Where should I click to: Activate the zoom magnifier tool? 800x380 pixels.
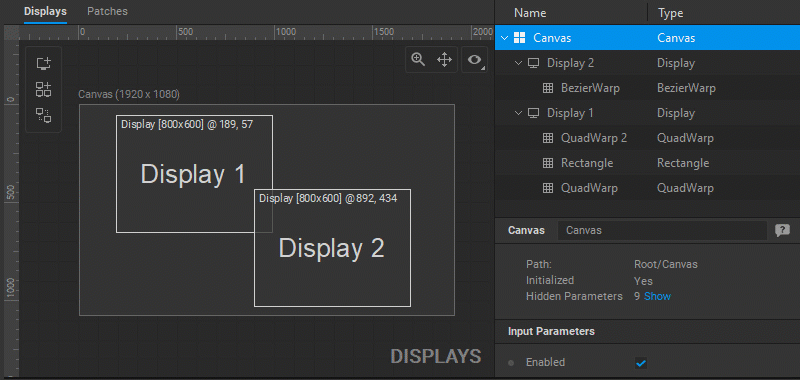(418, 60)
